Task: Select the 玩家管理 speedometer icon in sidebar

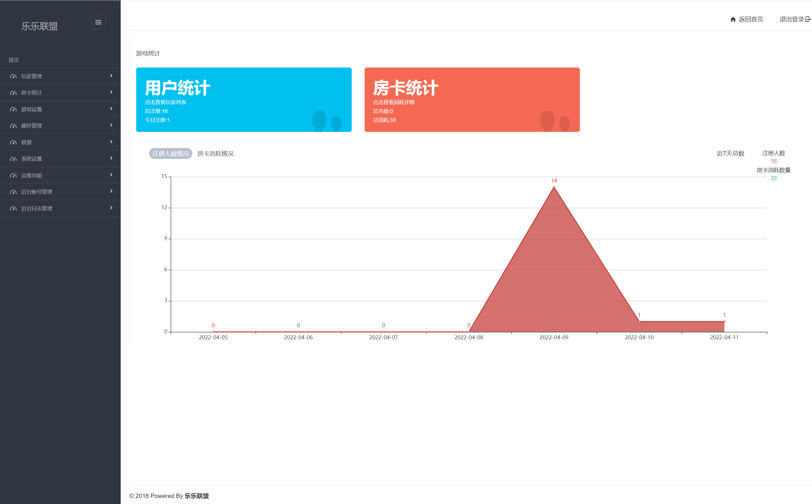Action: (13, 76)
